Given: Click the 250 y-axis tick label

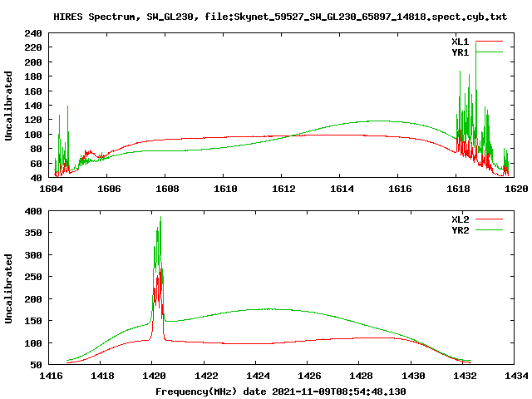Looking at the screenshot, I should point(33,277).
